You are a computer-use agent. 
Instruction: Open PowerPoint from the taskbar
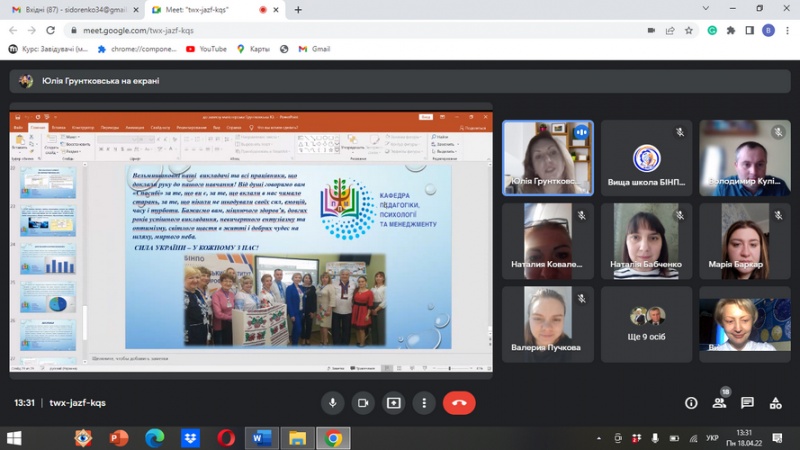point(119,438)
